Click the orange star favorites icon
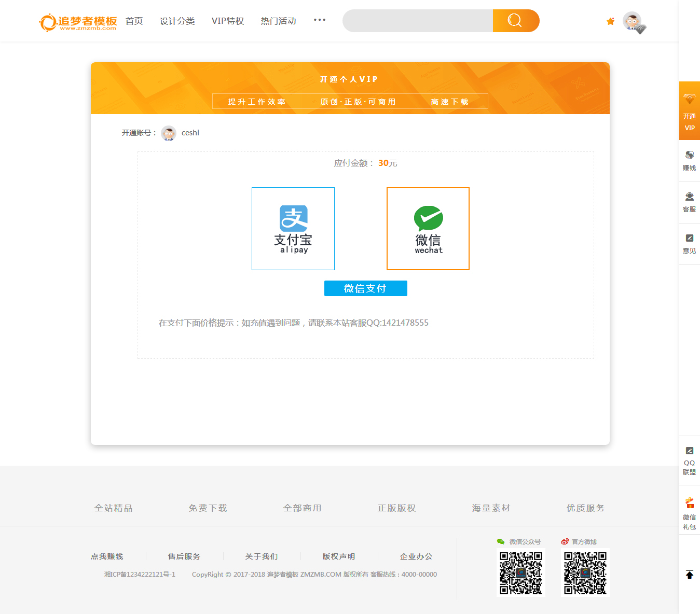Viewport: 700px width, 614px height. click(x=610, y=21)
